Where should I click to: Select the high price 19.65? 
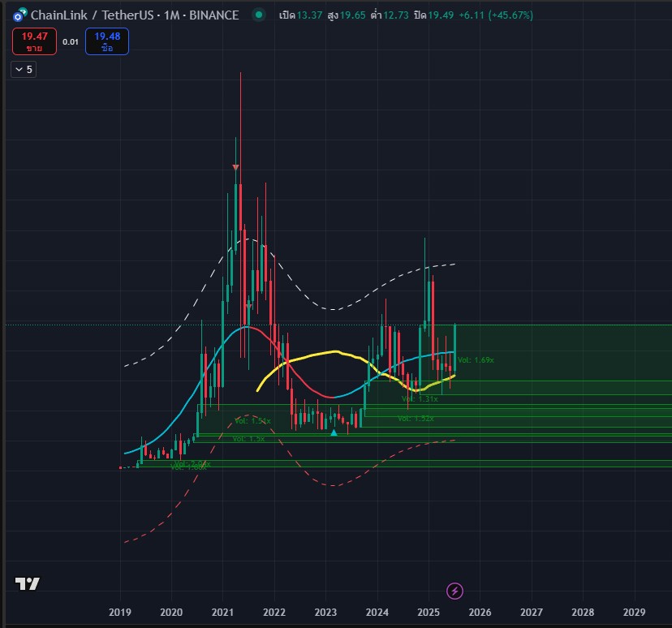(x=353, y=15)
